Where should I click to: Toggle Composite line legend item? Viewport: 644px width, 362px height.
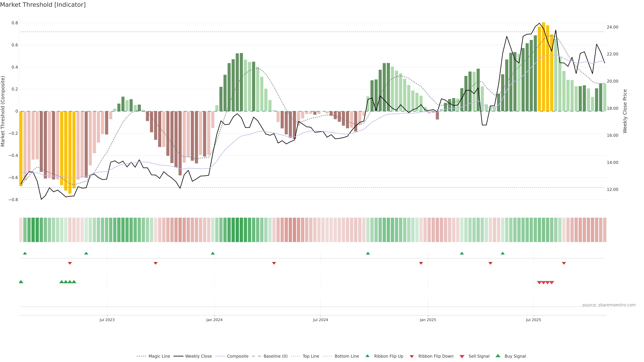(x=237, y=356)
